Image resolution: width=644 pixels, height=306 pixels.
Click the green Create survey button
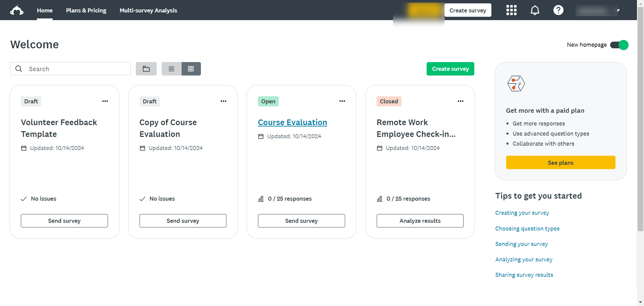450,69
